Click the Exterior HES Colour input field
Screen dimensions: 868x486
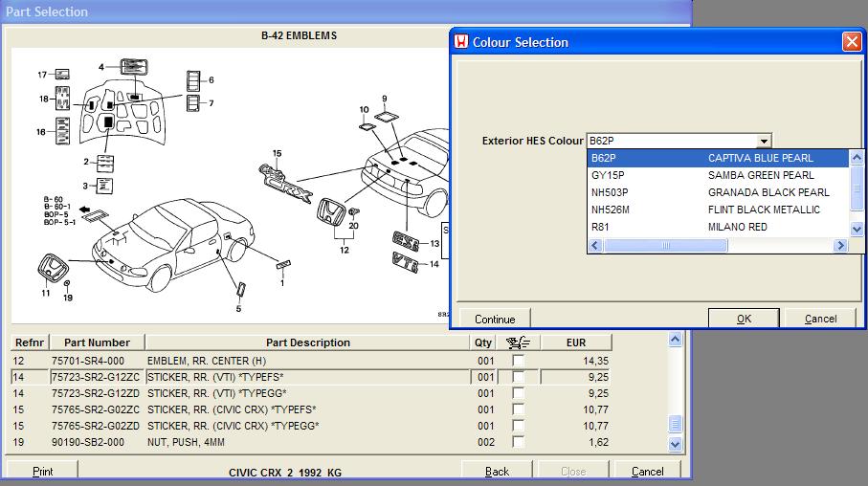pos(672,141)
